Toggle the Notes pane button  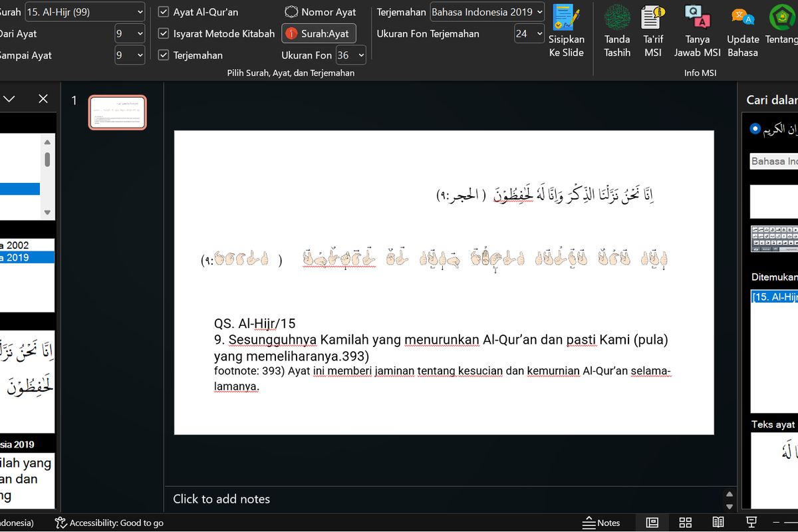pyautogui.click(x=601, y=523)
